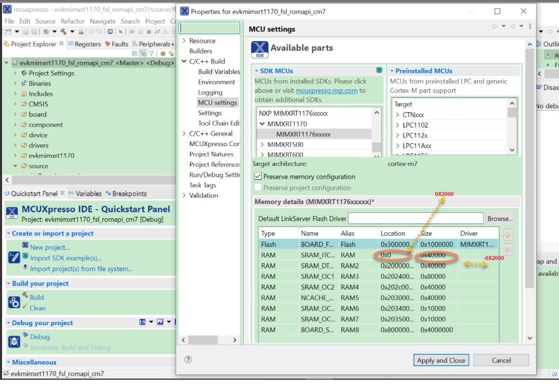Uncheck Preserve memory configuration
The image size is (559, 392).
[258, 177]
